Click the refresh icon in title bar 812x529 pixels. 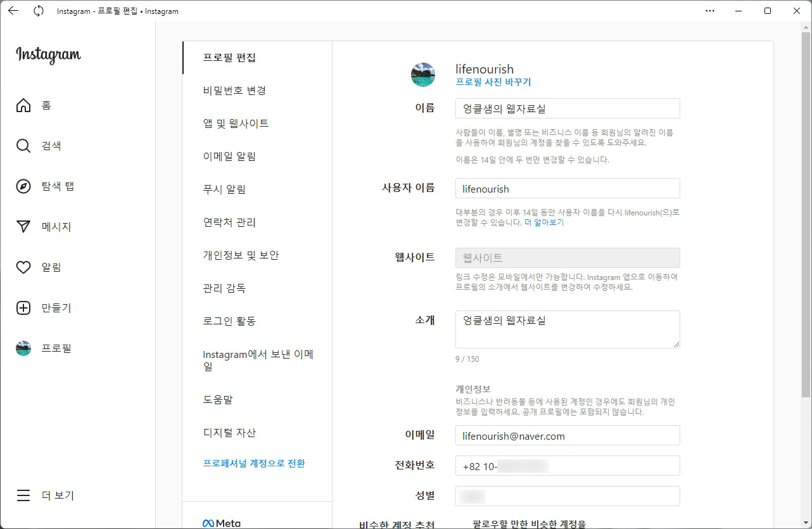coord(39,11)
